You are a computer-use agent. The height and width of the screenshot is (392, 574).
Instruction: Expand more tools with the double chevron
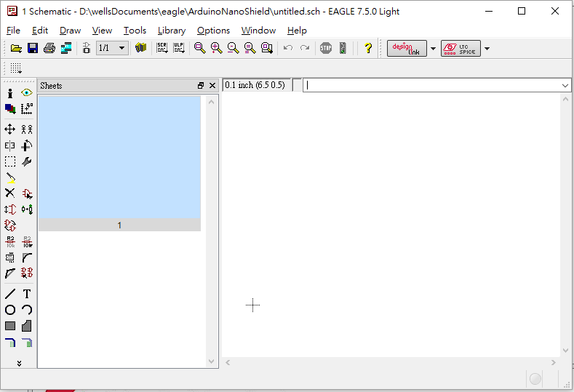click(19, 362)
